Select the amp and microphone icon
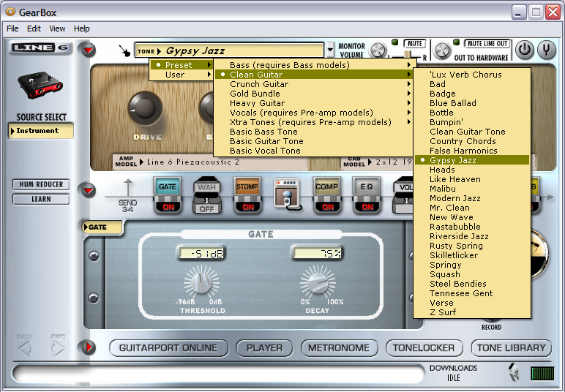Screen dimensions: 565x392 [288, 194]
